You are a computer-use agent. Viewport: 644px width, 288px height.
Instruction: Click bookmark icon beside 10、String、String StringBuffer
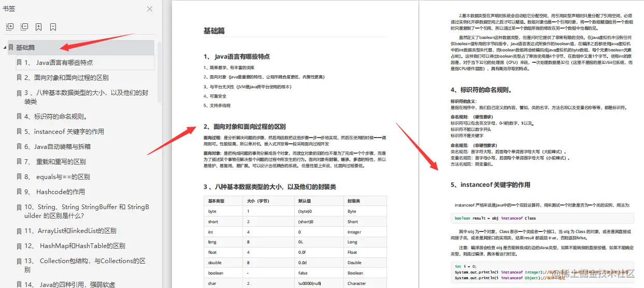pyautogui.click(x=19, y=207)
